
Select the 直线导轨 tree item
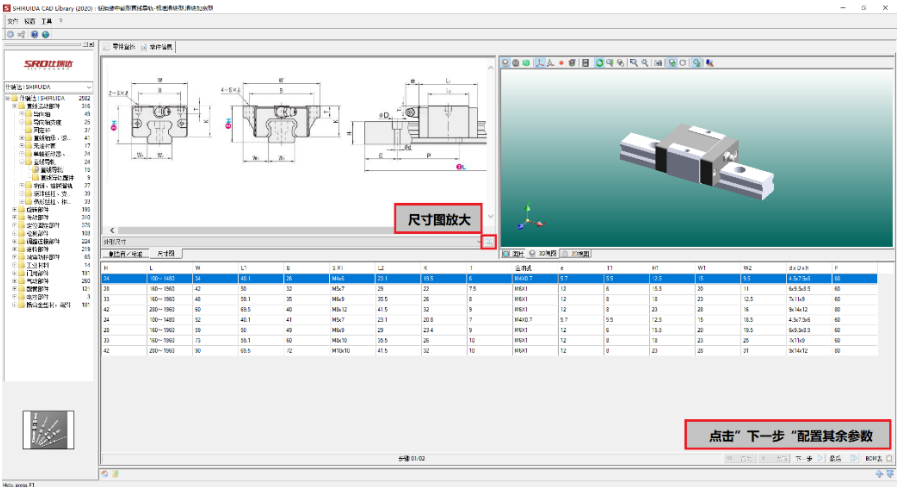click(x=47, y=170)
